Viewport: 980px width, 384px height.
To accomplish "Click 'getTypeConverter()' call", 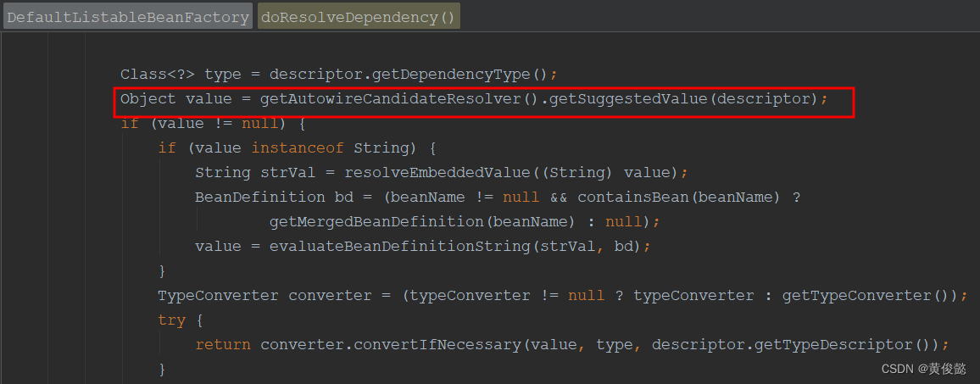I will [x=866, y=296].
